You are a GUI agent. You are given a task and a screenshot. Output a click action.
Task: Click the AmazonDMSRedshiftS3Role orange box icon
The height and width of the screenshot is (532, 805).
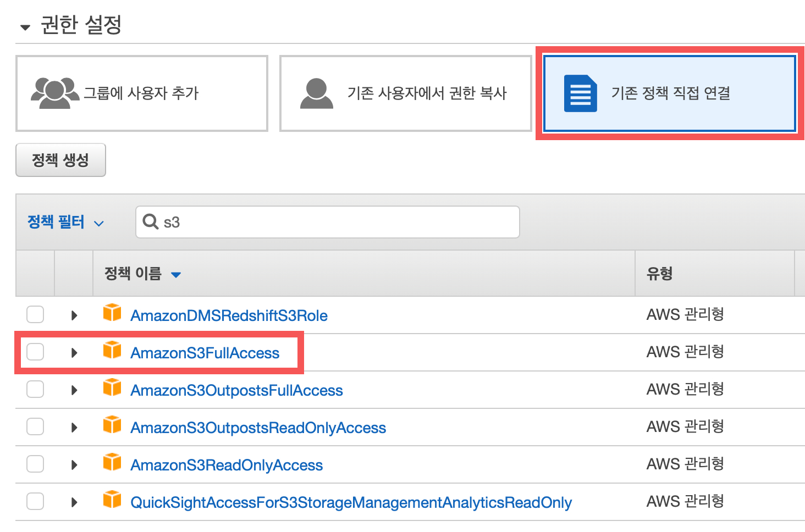112,313
